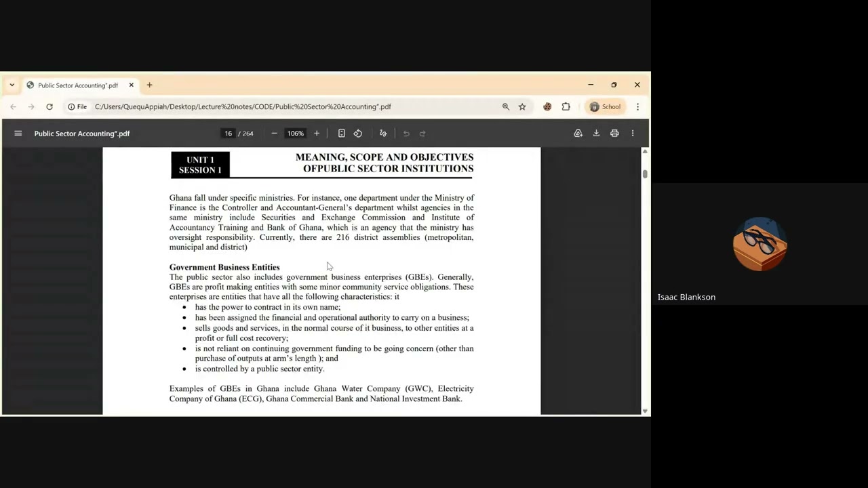Click 'Government Business Entities' heading
This screenshot has height=488, width=868.
(224, 267)
